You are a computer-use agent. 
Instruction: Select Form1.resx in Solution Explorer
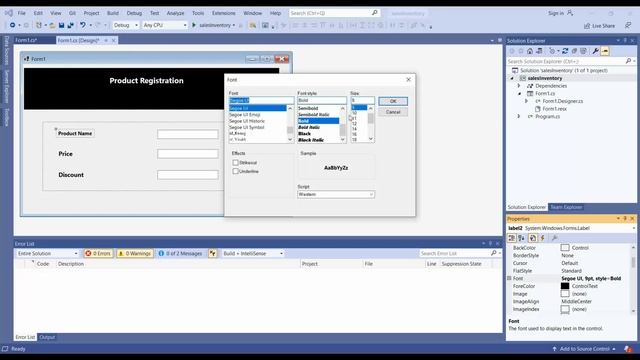click(554, 109)
